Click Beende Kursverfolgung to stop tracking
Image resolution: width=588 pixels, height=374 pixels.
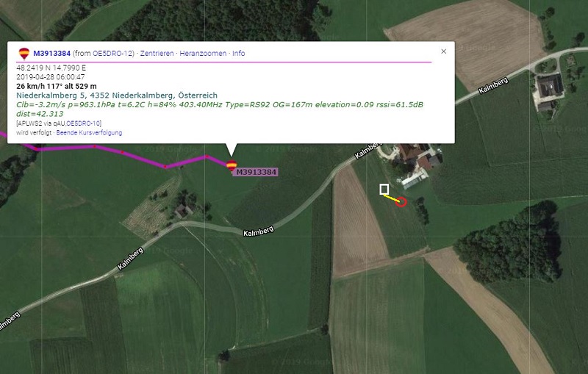point(89,133)
